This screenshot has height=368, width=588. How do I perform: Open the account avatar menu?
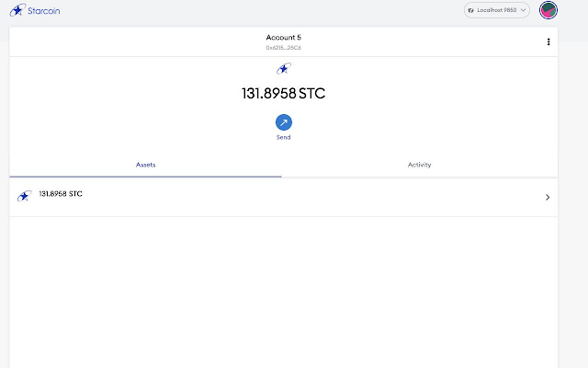tap(548, 10)
